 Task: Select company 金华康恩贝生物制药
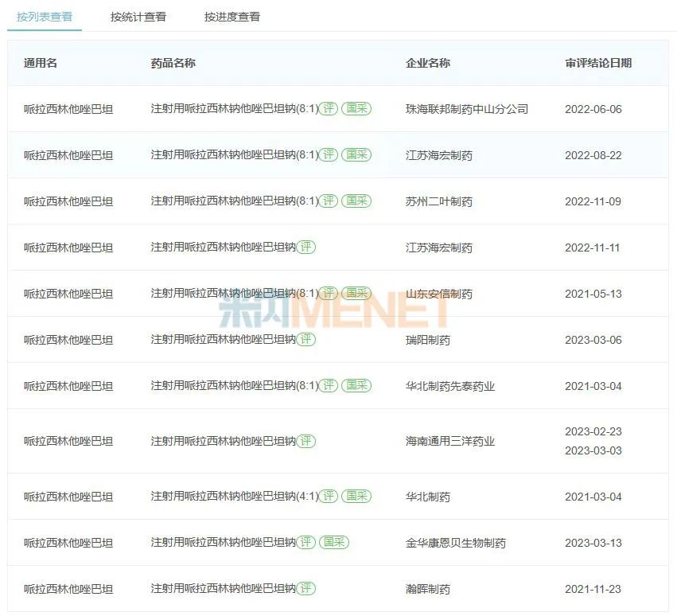[x=456, y=543]
